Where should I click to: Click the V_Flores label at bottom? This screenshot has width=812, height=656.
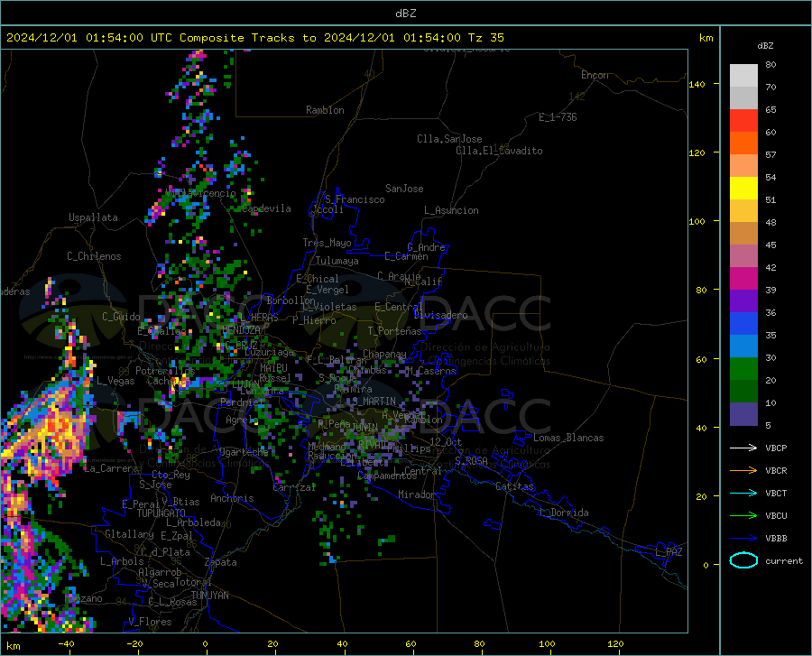click(x=150, y=622)
